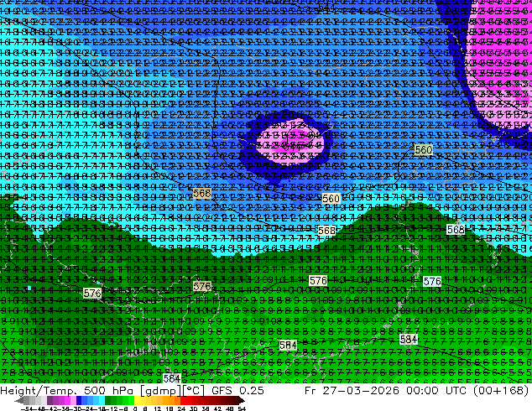The height and width of the screenshot is (411, 532).
Task: Click the green-tinted '560' contour label
Action: [x=424, y=149]
